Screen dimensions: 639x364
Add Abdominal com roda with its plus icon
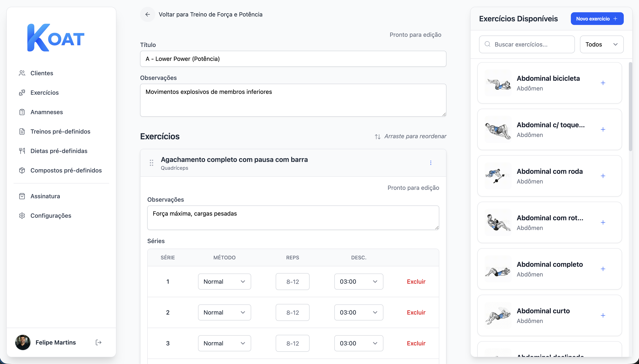603,176
